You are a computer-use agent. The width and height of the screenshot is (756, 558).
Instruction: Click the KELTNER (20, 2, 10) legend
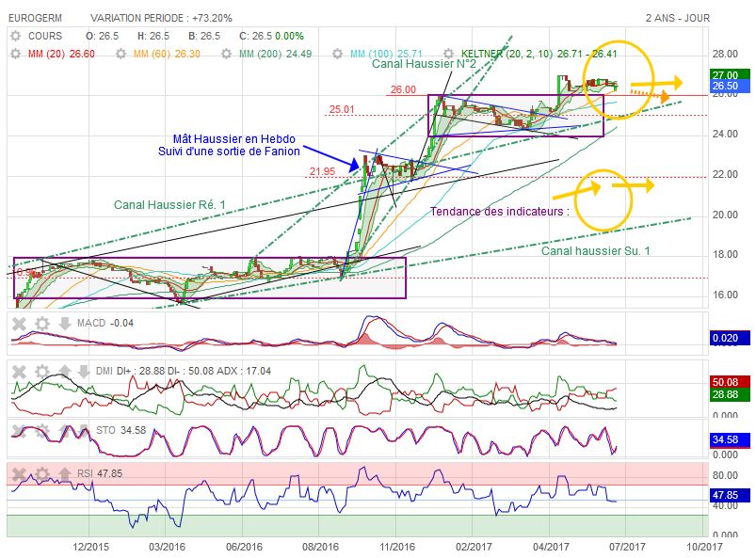(x=539, y=54)
